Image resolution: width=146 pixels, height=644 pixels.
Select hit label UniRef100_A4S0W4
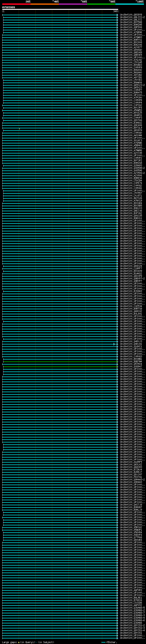[131, 135]
